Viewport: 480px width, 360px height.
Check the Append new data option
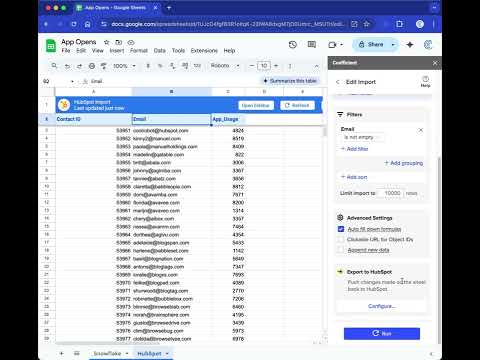point(341,250)
